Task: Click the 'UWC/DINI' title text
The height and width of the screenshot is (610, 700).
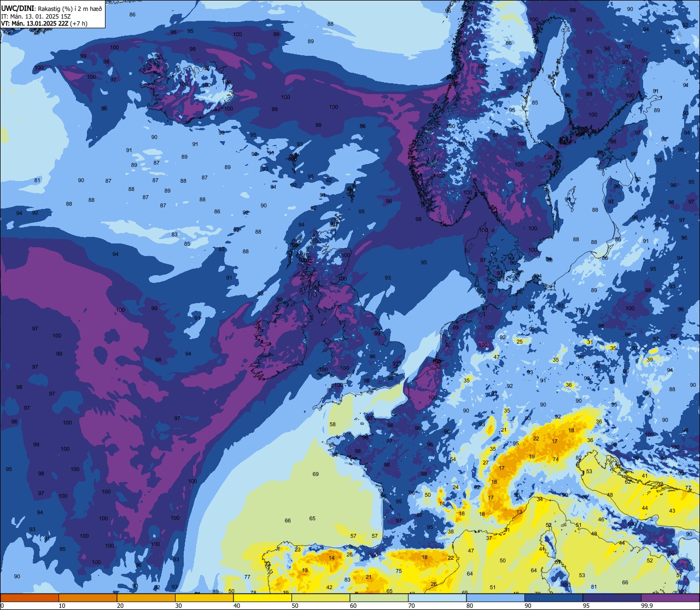Action: [17, 8]
